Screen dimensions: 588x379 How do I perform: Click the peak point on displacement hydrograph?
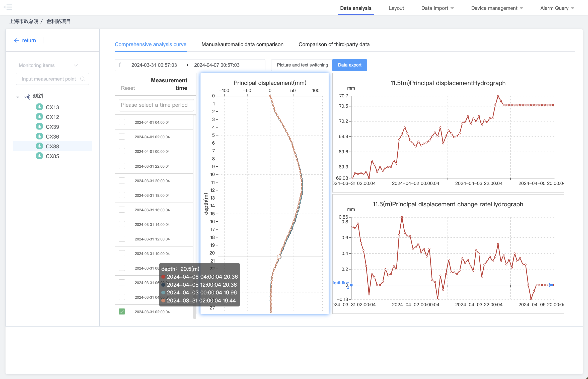tap(498, 96)
